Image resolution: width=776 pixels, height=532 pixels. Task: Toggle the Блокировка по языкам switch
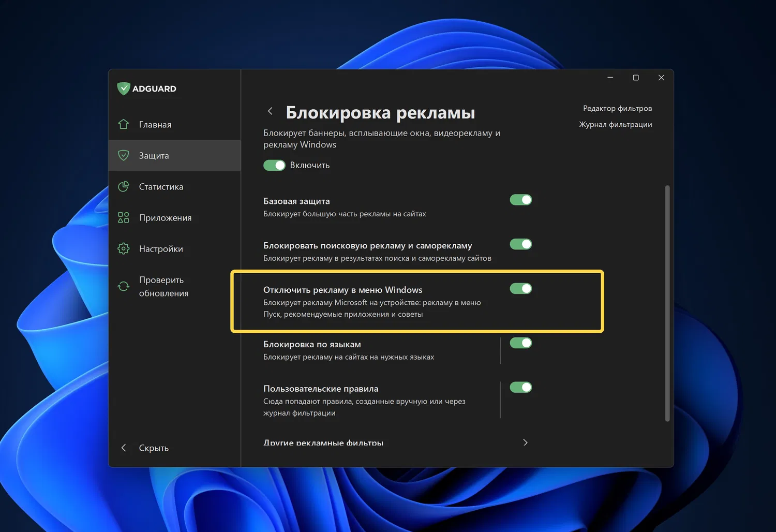tap(521, 343)
